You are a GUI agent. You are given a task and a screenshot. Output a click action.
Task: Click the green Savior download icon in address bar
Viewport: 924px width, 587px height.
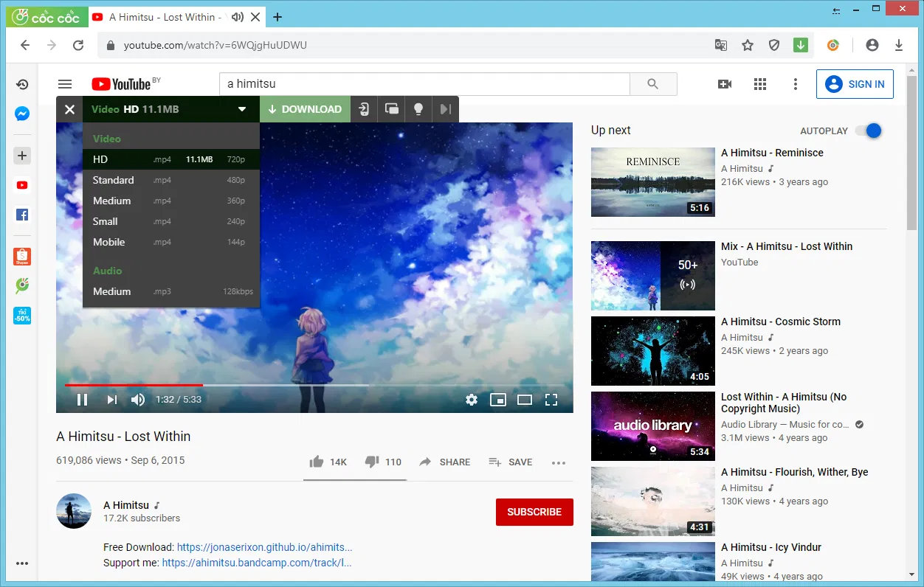click(x=801, y=45)
